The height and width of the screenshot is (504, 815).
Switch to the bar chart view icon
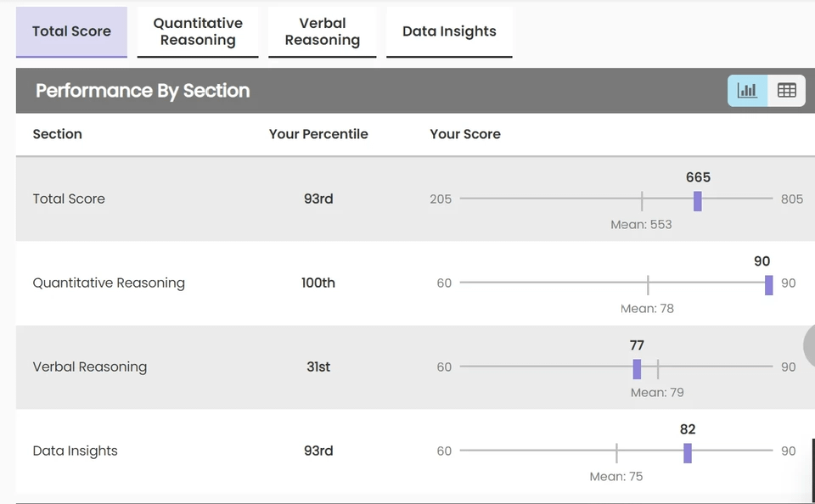click(747, 91)
